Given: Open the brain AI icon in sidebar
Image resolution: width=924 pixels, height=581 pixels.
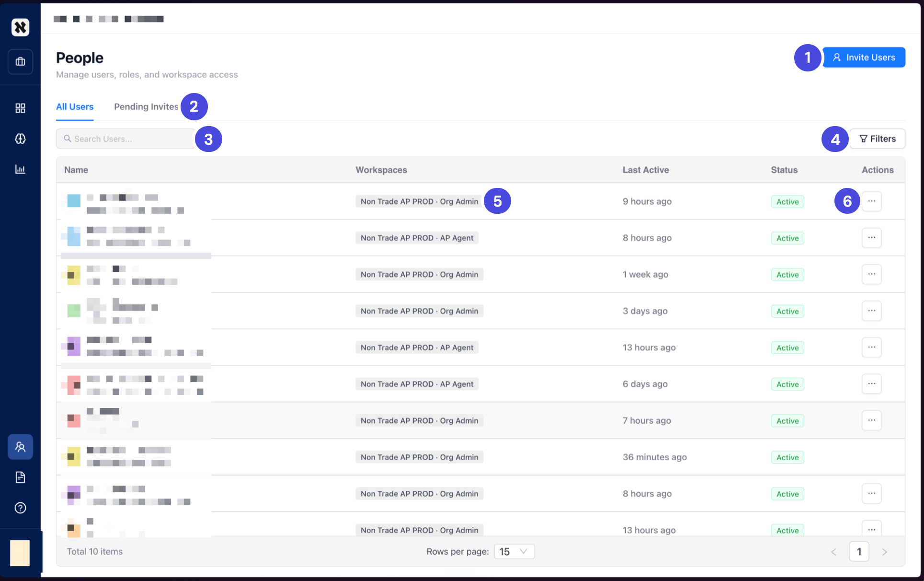Looking at the screenshot, I should 20,139.
